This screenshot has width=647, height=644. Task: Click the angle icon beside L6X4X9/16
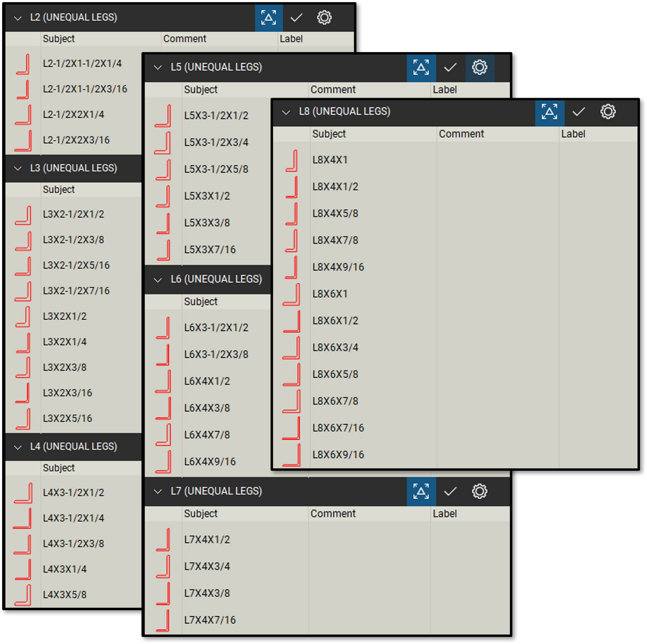pyautogui.click(x=164, y=462)
